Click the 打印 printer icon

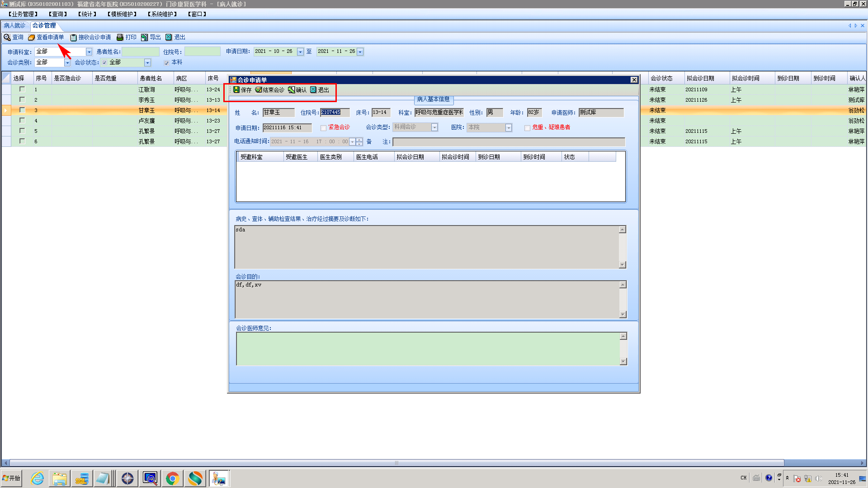coord(120,38)
